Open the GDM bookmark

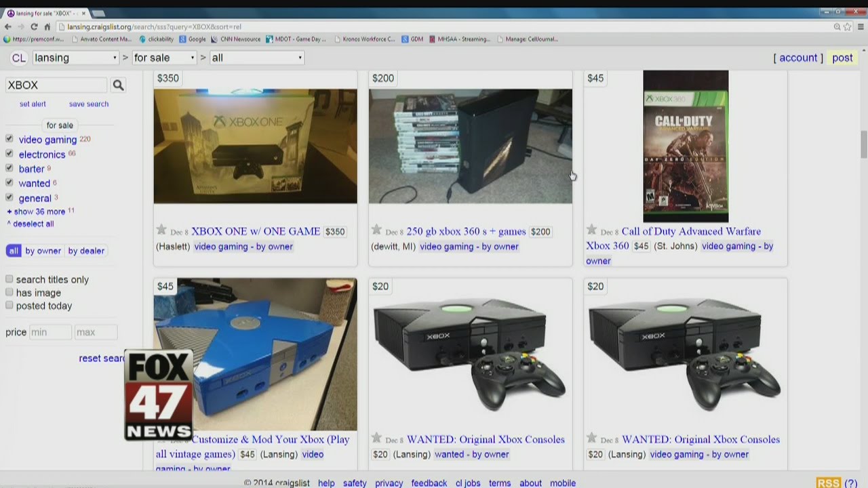pos(412,39)
